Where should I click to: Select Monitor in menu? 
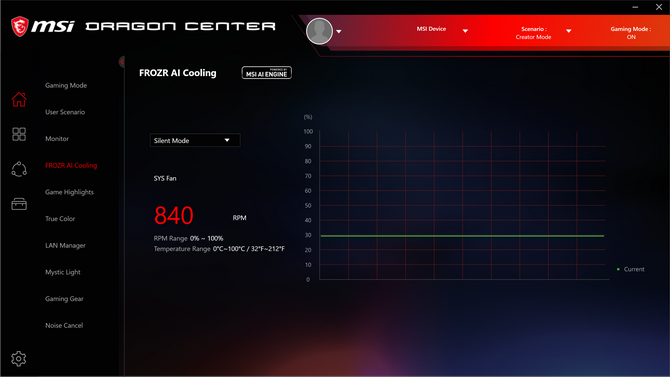click(57, 138)
